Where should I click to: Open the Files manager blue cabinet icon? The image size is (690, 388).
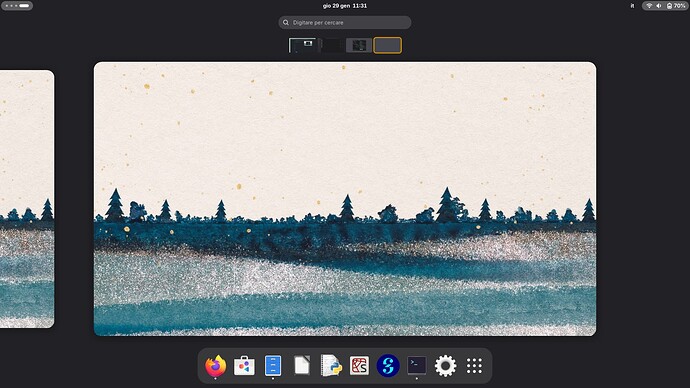(273, 366)
